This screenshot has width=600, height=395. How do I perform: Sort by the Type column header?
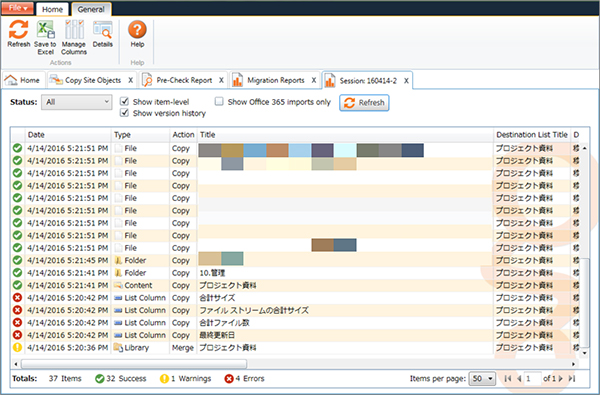141,135
